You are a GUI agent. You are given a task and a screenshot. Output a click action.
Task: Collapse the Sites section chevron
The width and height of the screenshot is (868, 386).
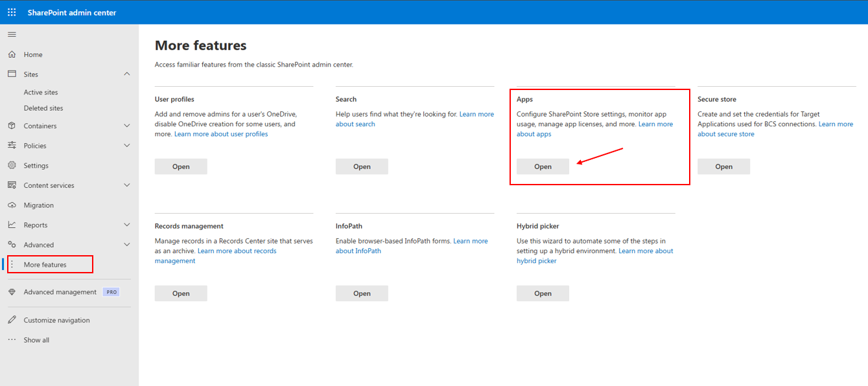(127, 74)
